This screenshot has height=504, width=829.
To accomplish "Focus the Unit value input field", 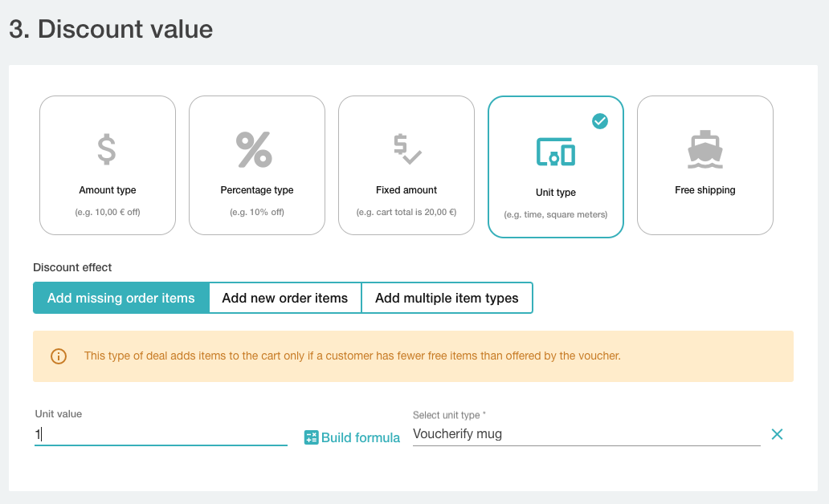I will click(161, 433).
